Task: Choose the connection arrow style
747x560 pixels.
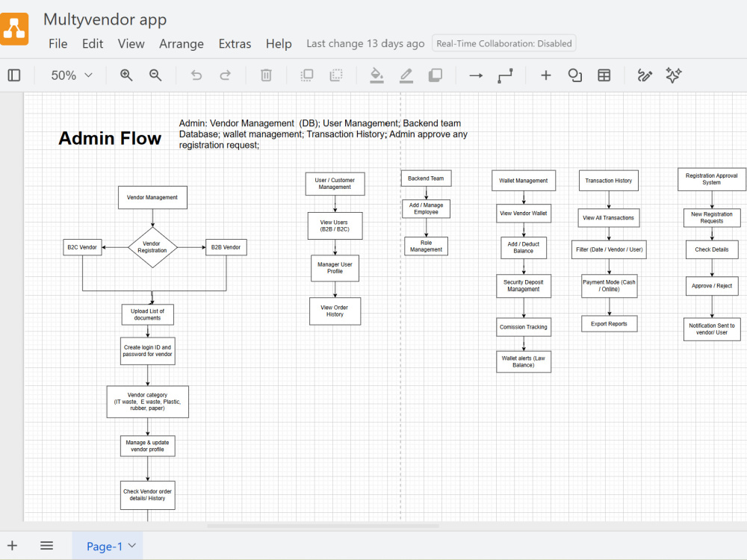Action: (476, 75)
